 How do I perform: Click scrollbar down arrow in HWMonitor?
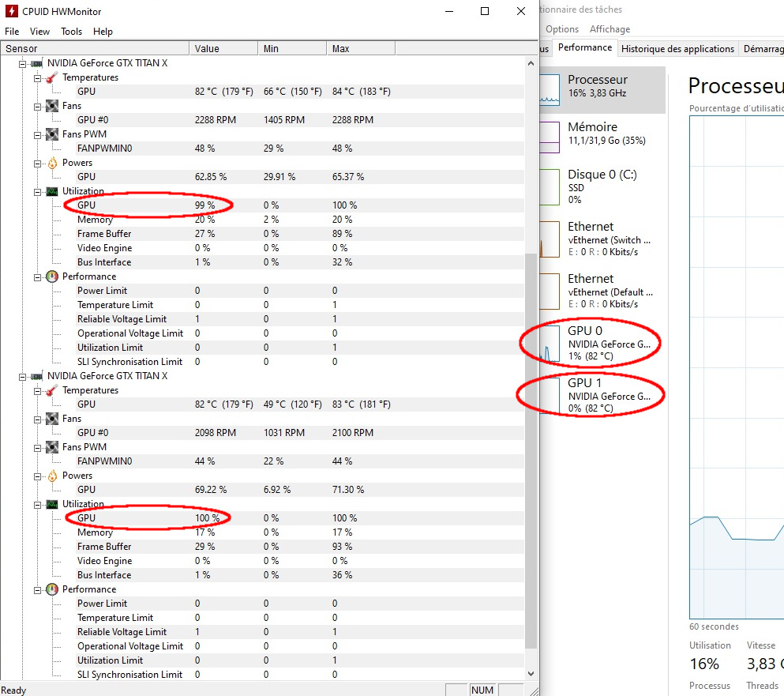tap(531, 673)
